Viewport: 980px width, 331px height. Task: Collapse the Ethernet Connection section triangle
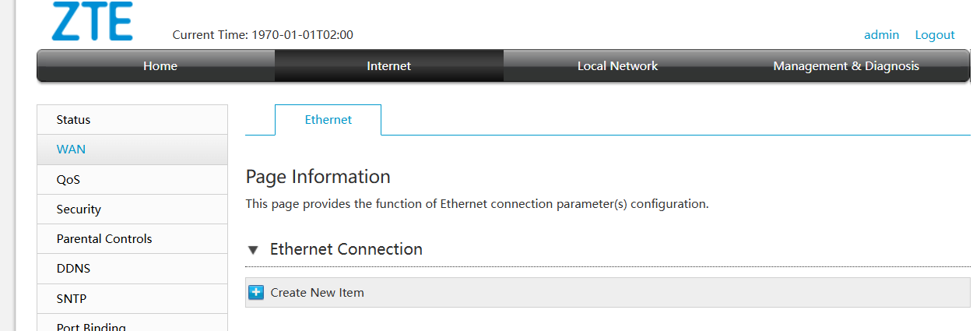tap(253, 250)
